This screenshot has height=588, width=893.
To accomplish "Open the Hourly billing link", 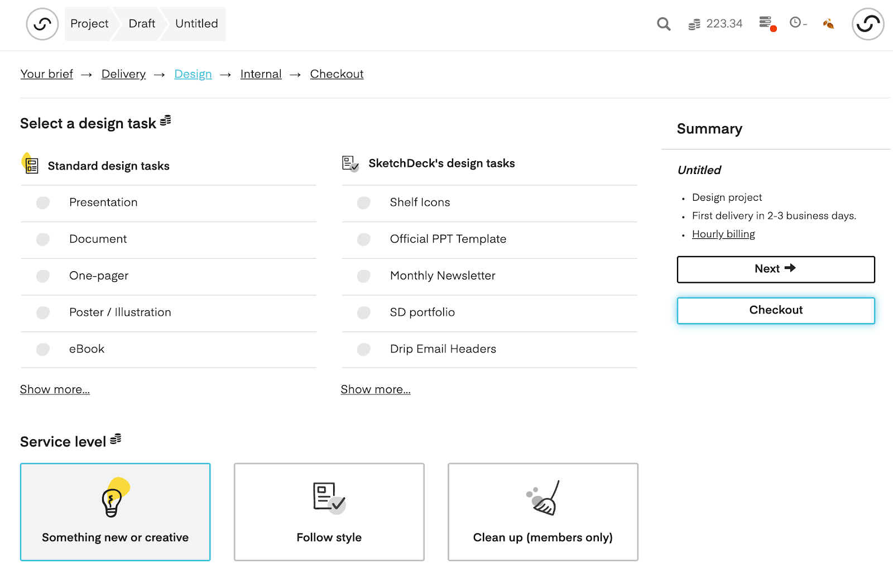I will 723,234.
